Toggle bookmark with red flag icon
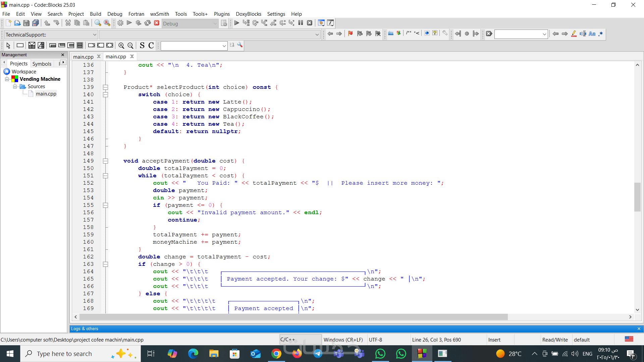 [x=350, y=34]
